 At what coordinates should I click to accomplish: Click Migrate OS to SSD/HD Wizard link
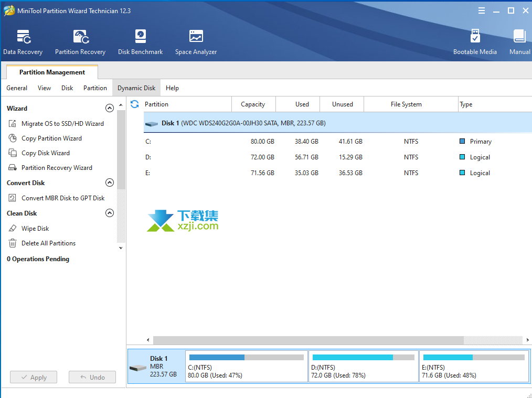tap(62, 124)
